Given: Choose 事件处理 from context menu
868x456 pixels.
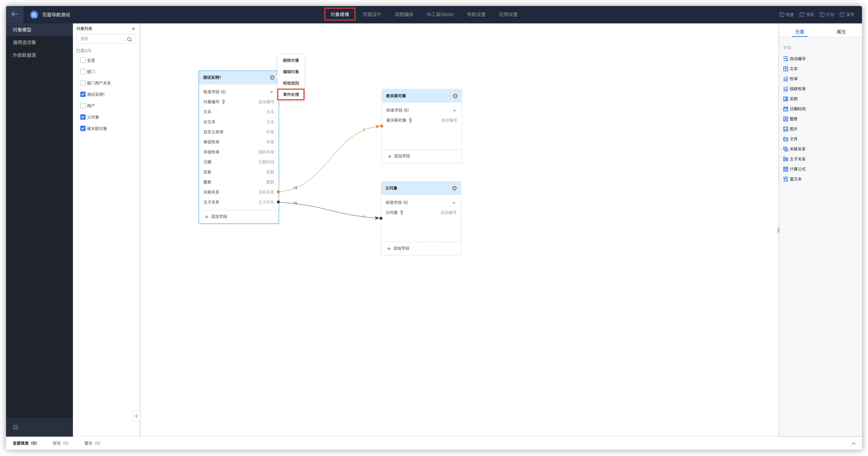Looking at the screenshot, I should (x=291, y=95).
